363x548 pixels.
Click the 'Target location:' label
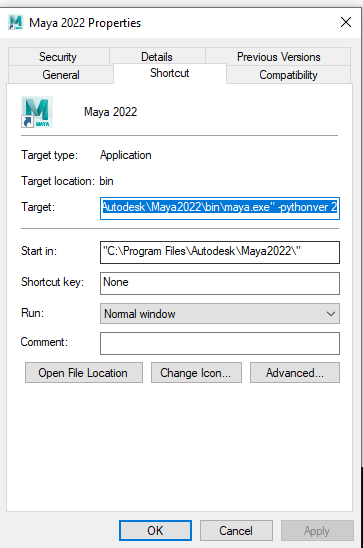point(58,181)
